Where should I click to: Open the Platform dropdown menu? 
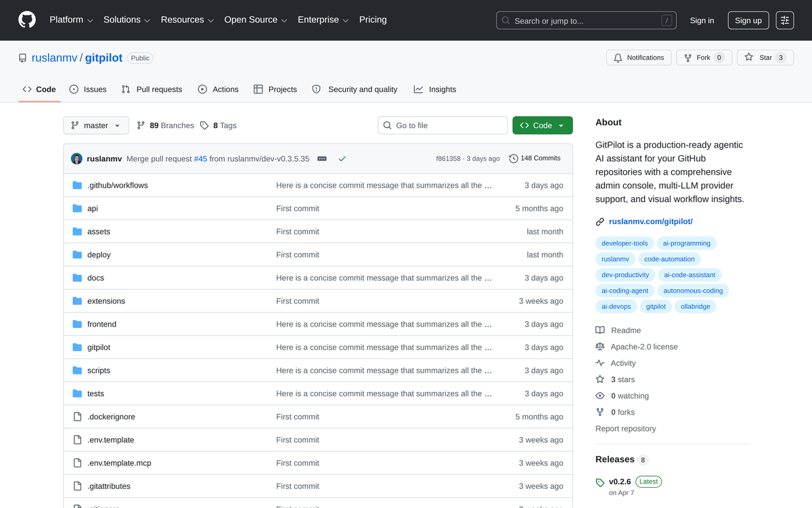coord(72,20)
